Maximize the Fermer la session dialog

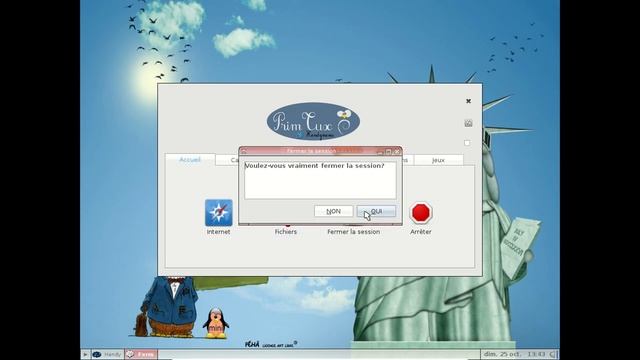(x=388, y=151)
